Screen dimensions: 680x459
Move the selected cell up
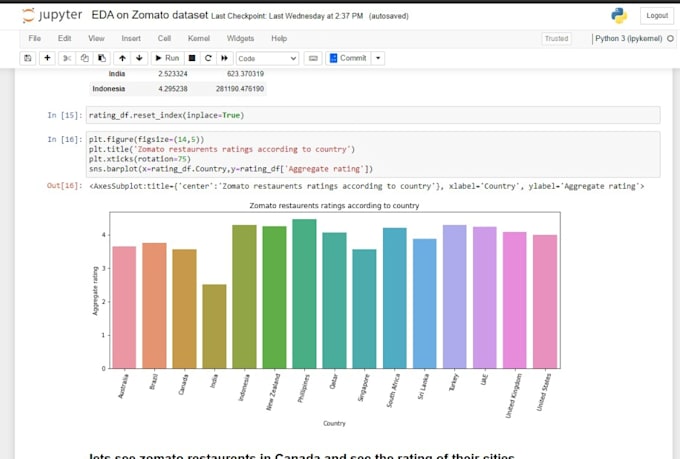pyautogui.click(x=122, y=58)
